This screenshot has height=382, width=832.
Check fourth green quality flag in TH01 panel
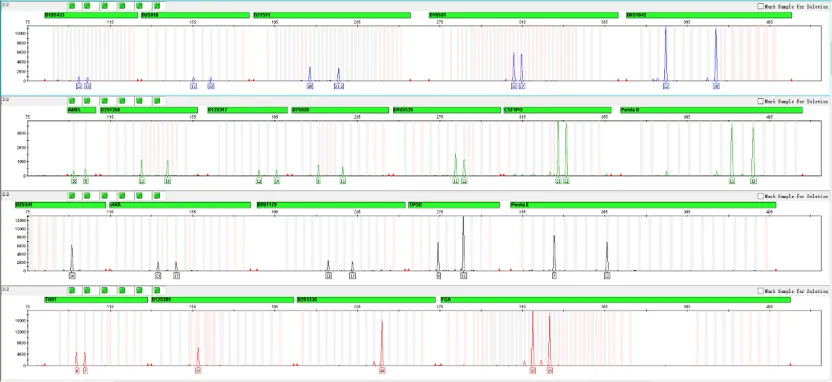(122, 290)
